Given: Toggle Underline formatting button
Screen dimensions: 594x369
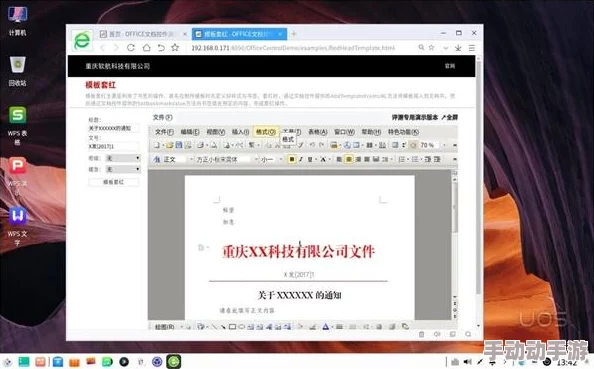Looking at the screenshot, I should coord(310,159).
